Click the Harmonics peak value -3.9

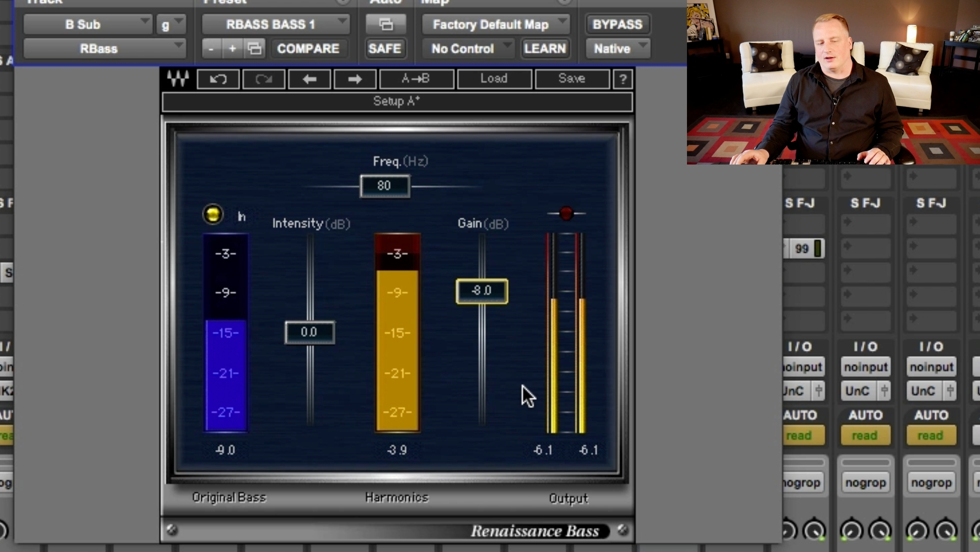(x=397, y=451)
